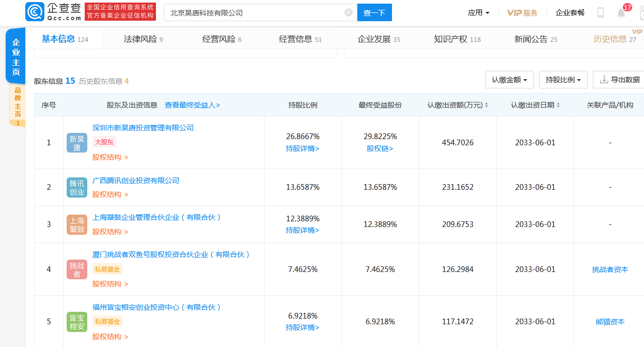
Task: Expand 股权结构 for 上海鼙鼓
Action: [x=111, y=232]
